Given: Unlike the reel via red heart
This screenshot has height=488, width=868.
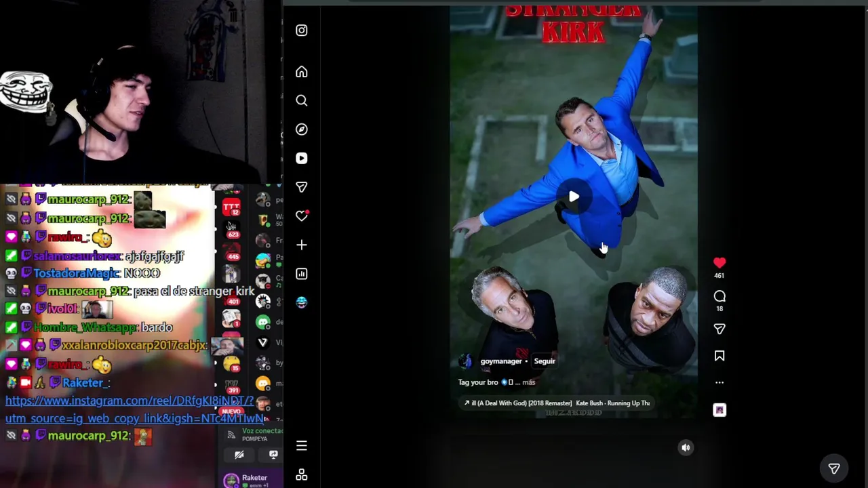Looking at the screenshot, I should point(719,262).
